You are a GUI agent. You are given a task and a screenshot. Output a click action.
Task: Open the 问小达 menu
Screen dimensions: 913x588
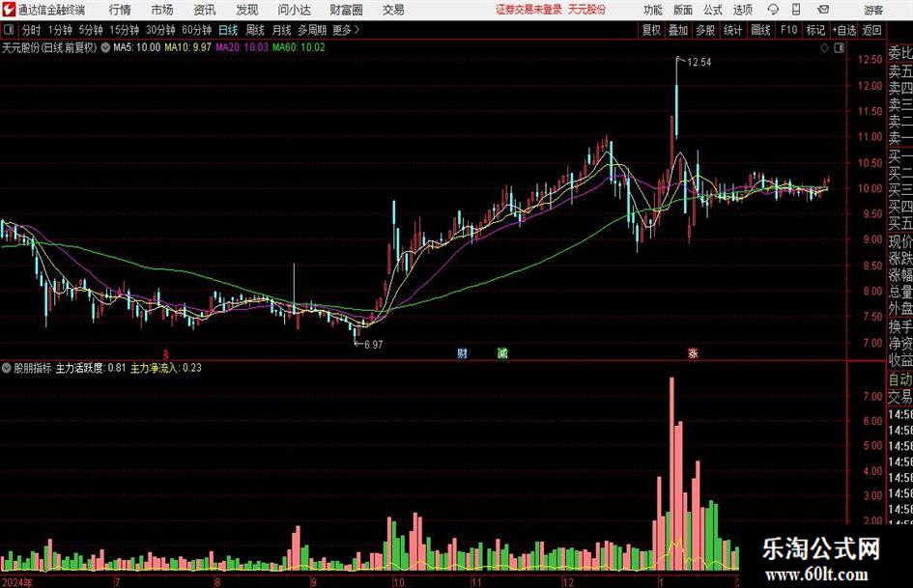(294, 10)
